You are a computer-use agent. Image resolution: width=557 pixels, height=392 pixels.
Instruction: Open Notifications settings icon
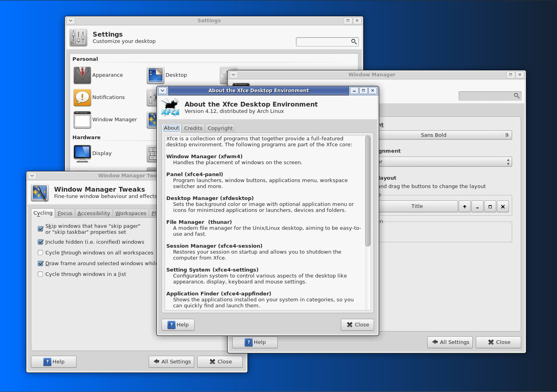(82, 97)
